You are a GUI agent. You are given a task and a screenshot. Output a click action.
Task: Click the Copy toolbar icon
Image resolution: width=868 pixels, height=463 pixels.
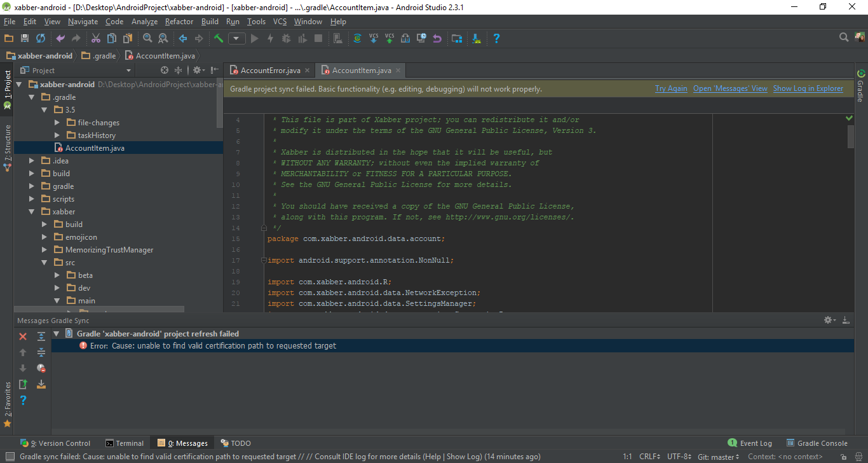111,38
